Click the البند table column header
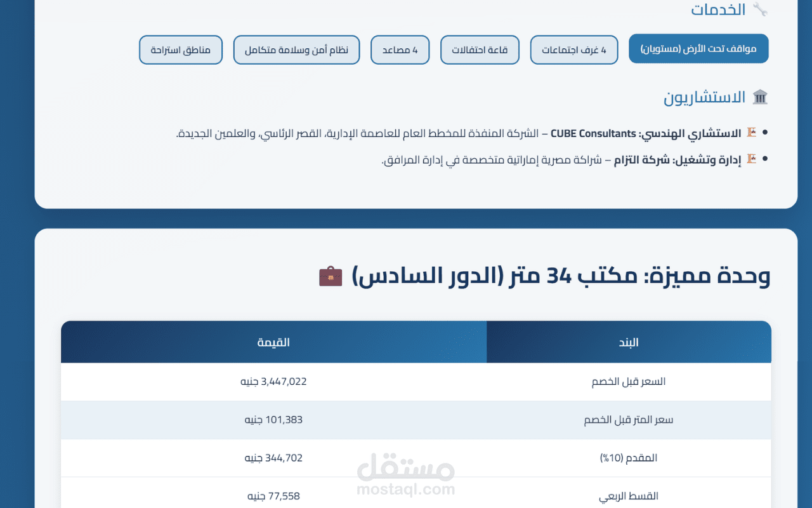 [x=629, y=342]
